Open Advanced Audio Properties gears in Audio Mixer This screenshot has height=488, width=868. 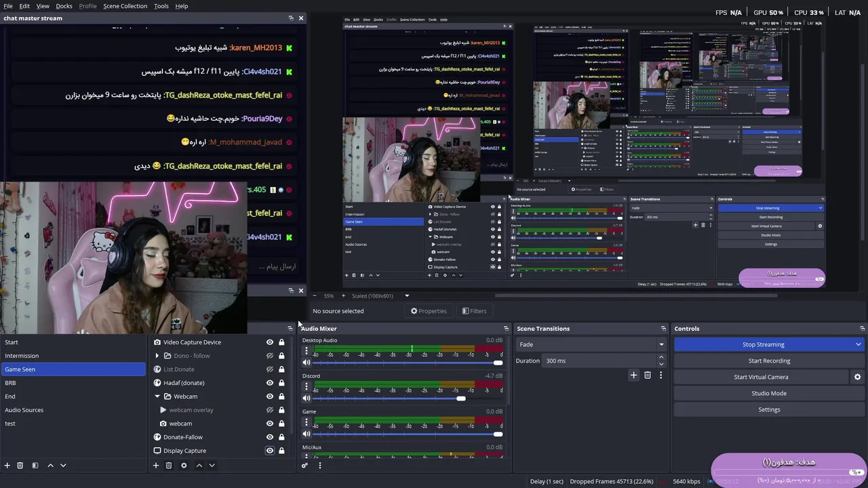point(304,465)
